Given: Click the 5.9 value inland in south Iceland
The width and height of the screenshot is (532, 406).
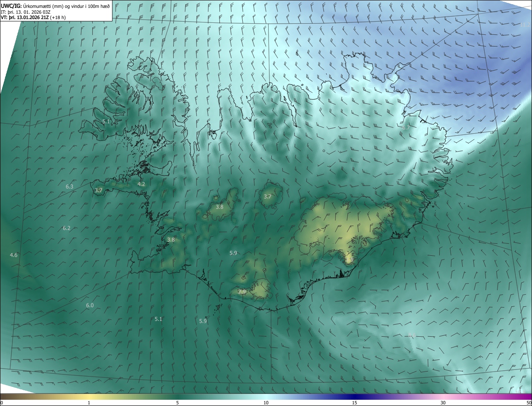Looking at the screenshot, I should point(233,253).
